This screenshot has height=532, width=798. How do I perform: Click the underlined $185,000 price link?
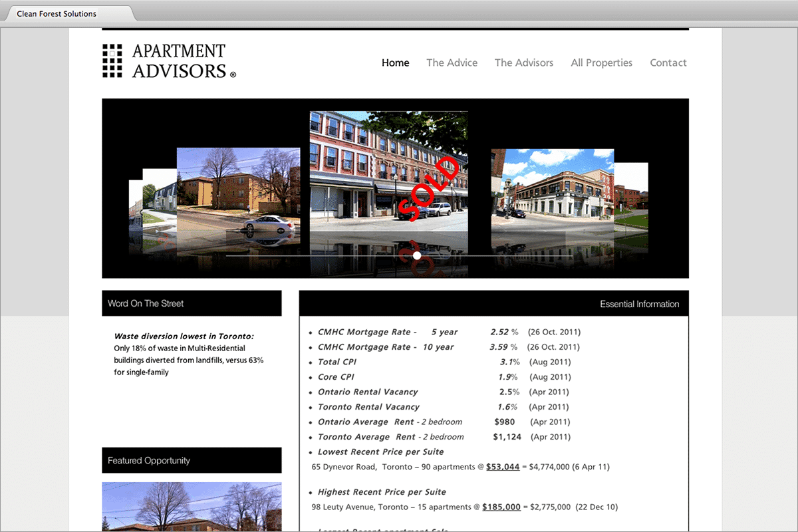[501, 507]
